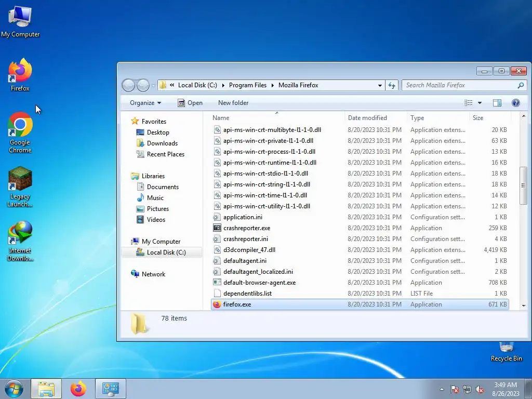The image size is (532, 399).
Task: Click Firefox icon in the taskbar
Action: pyautogui.click(x=78, y=389)
